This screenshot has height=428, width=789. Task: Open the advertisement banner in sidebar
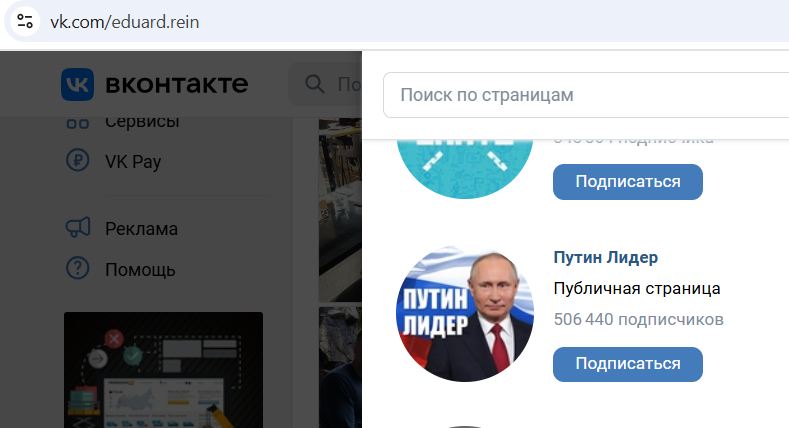coord(163,370)
